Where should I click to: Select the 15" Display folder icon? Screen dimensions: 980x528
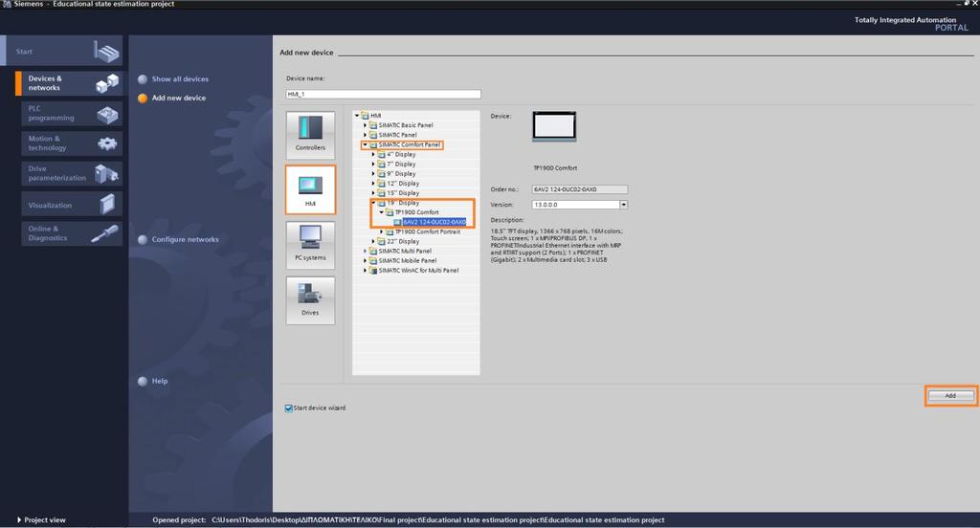click(x=381, y=193)
